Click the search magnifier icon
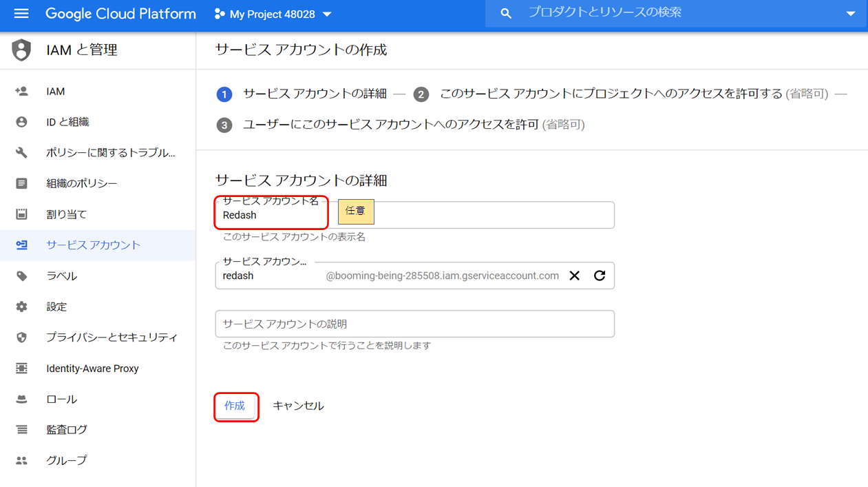 [x=505, y=12]
